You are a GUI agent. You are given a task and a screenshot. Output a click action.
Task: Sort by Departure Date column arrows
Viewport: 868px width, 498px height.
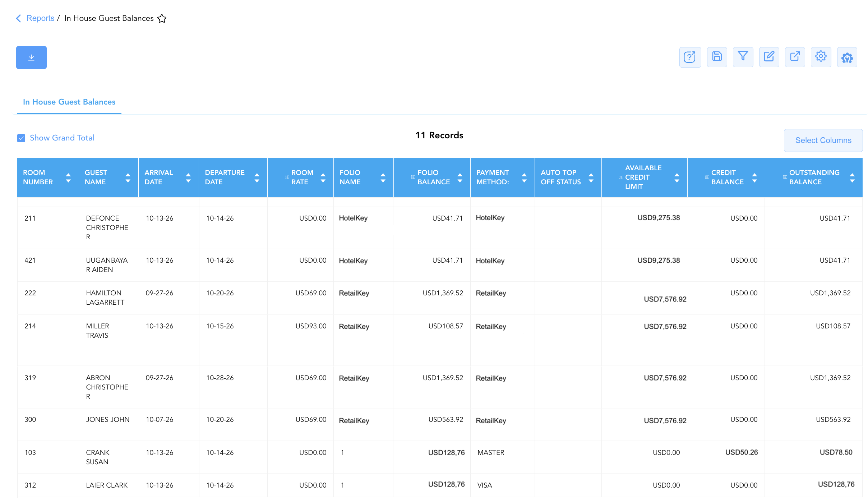(x=257, y=178)
